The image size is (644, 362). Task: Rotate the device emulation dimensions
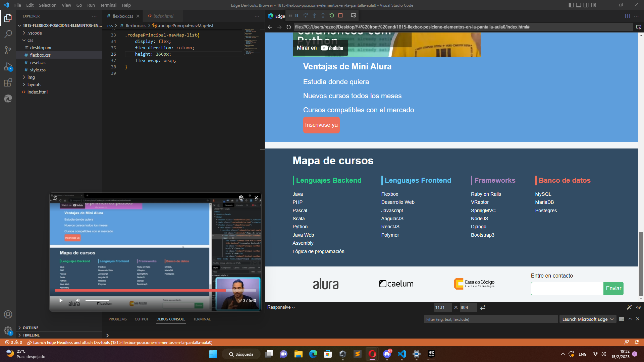point(483,307)
